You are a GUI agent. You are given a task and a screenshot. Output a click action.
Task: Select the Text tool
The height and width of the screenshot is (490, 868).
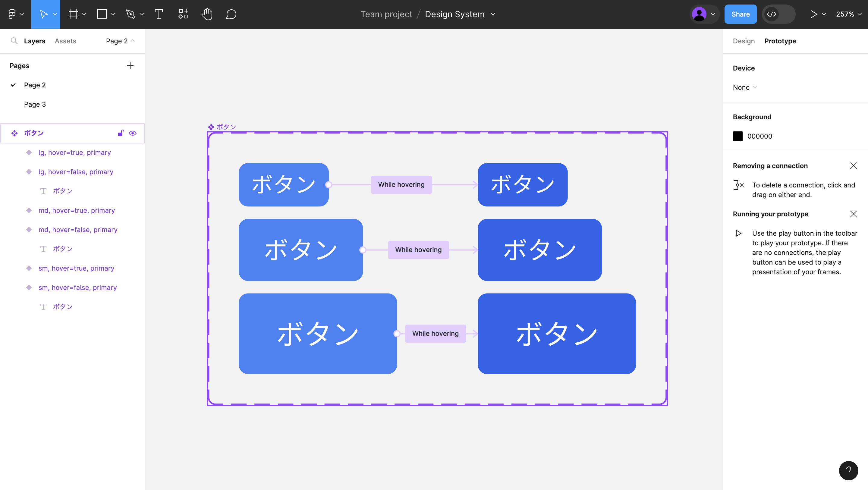(159, 14)
